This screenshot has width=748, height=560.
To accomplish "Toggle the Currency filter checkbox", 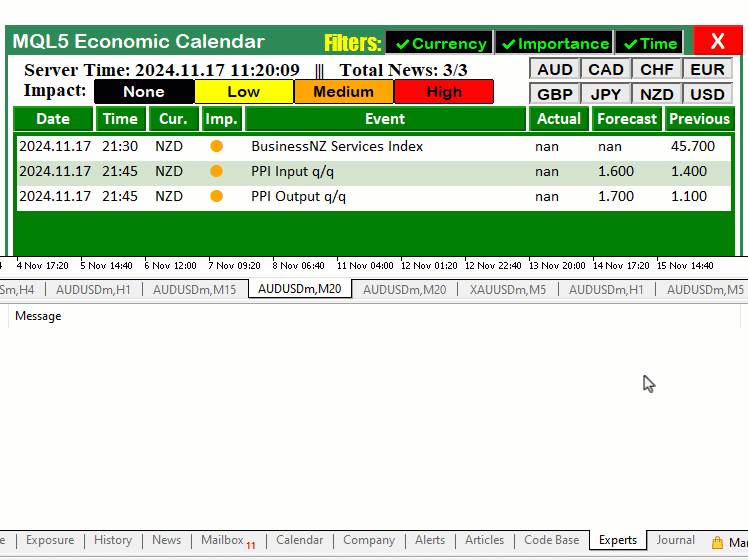I will click(x=439, y=43).
